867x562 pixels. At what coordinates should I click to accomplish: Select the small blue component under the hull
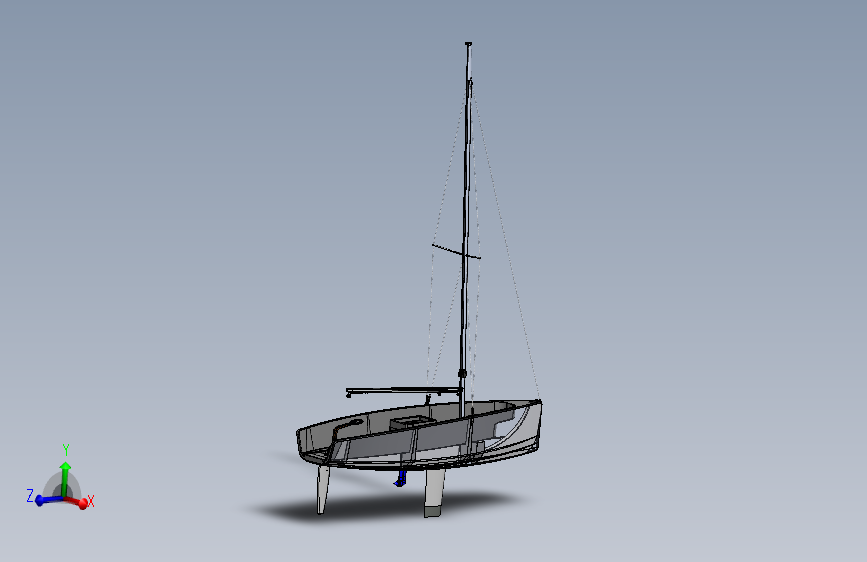[x=401, y=479]
